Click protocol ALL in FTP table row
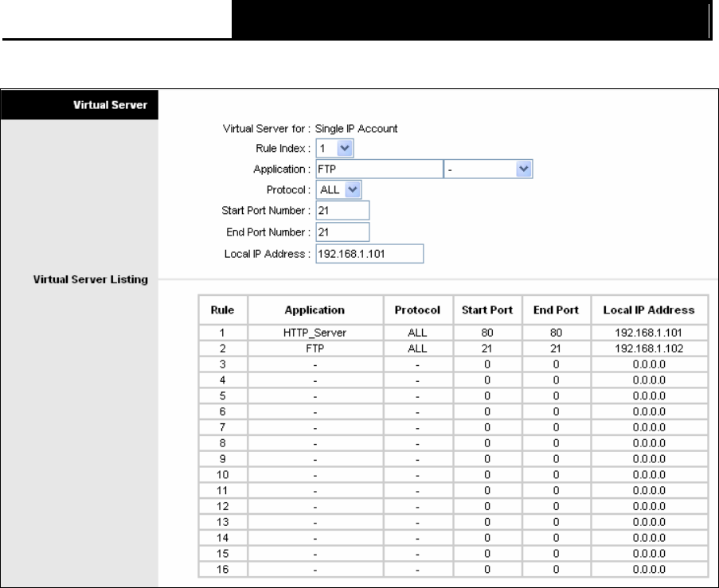 (417, 349)
